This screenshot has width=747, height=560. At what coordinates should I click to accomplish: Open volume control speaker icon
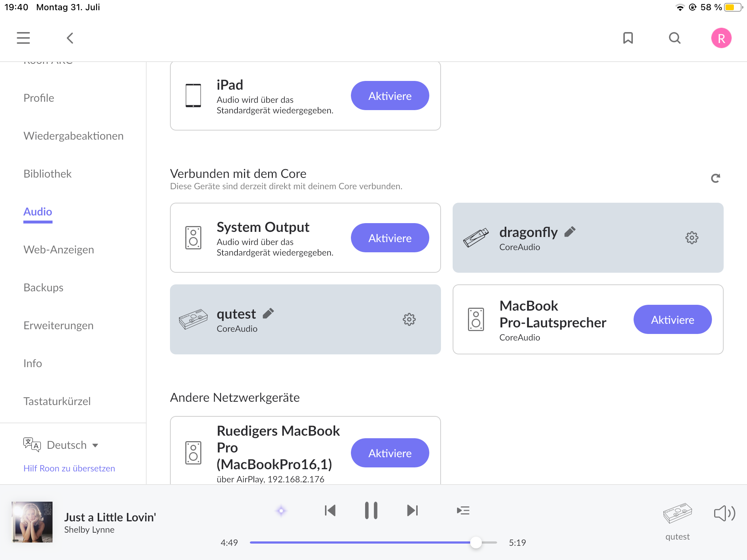pyautogui.click(x=724, y=513)
